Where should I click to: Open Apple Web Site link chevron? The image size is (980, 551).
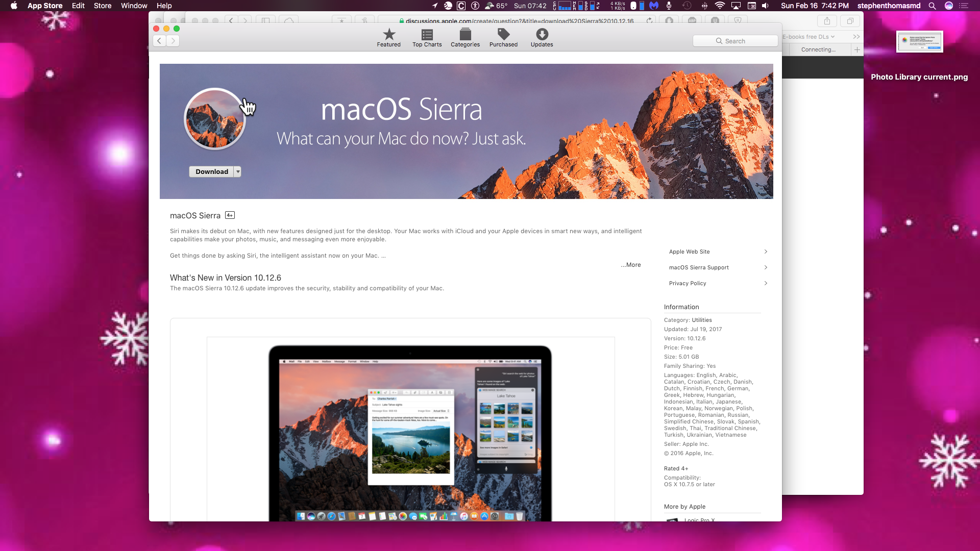tap(766, 252)
